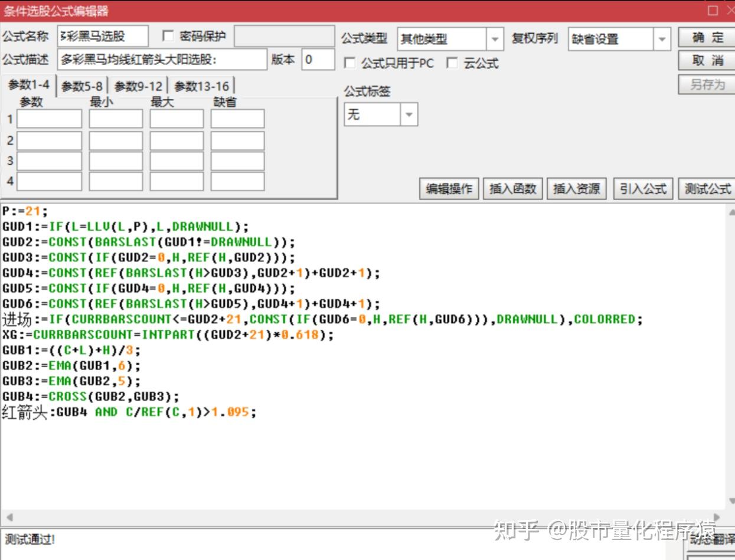Click the password input box beside 密码保护
This screenshot has width=735, height=560.
tap(284, 37)
